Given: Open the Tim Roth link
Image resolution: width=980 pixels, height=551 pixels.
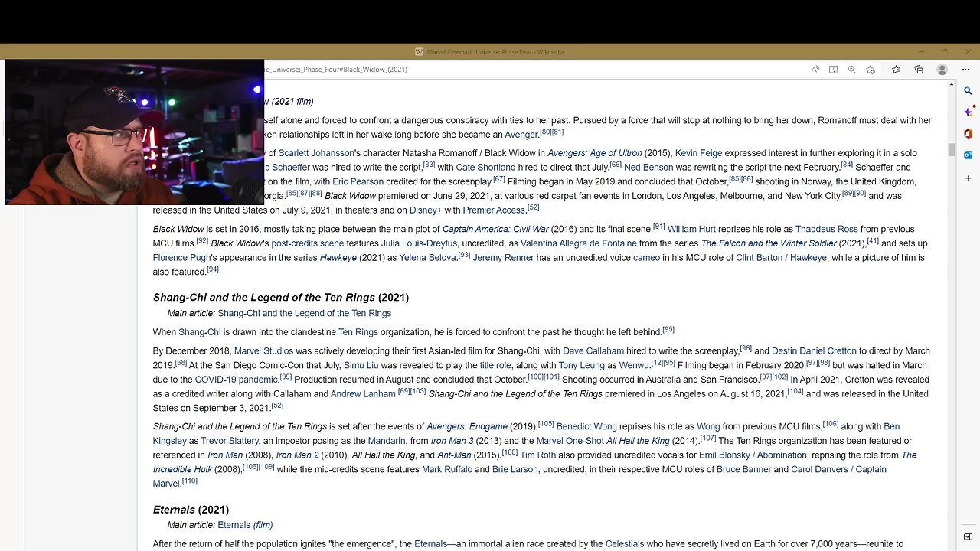Looking at the screenshot, I should [x=537, y=455].
